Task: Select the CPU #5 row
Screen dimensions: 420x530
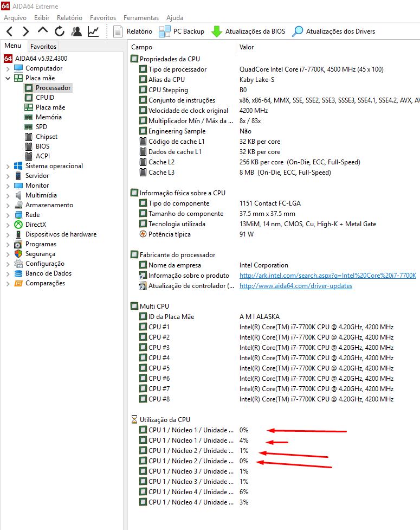Action: [274, 368]
